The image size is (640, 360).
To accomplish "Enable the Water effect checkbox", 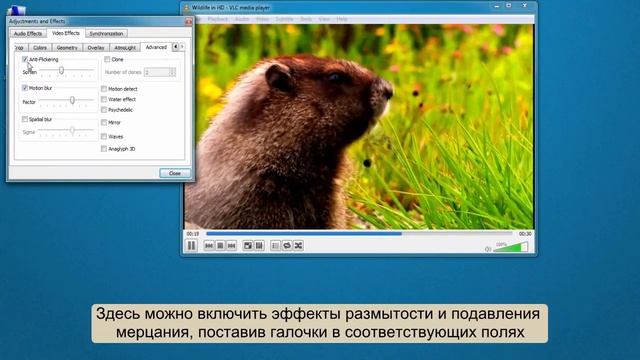I will [x=104, y=99].
